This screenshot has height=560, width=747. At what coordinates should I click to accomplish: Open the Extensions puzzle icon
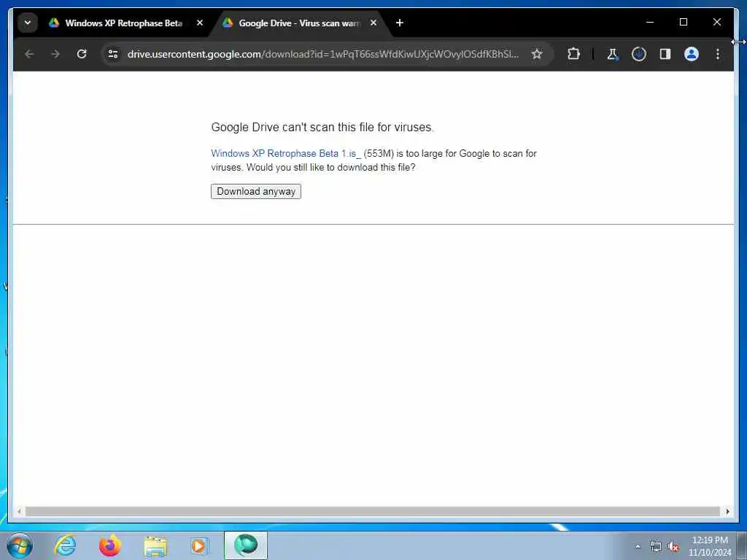pos(573,54)
